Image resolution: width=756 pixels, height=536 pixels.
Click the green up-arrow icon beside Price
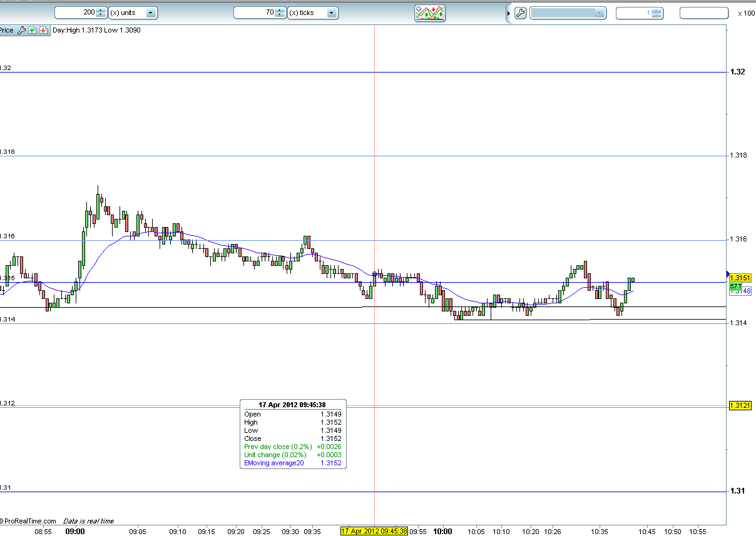click(33, 30)
